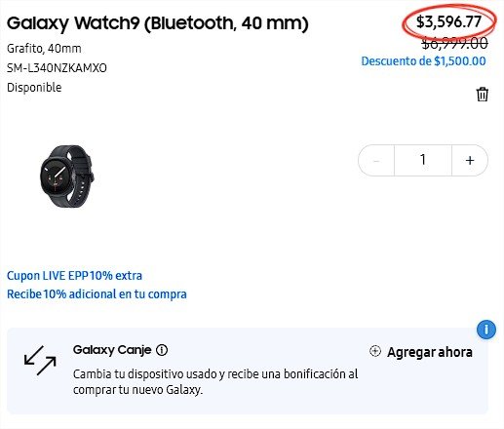Click the Descuento de $1,500.00 text

click(423, 61)
